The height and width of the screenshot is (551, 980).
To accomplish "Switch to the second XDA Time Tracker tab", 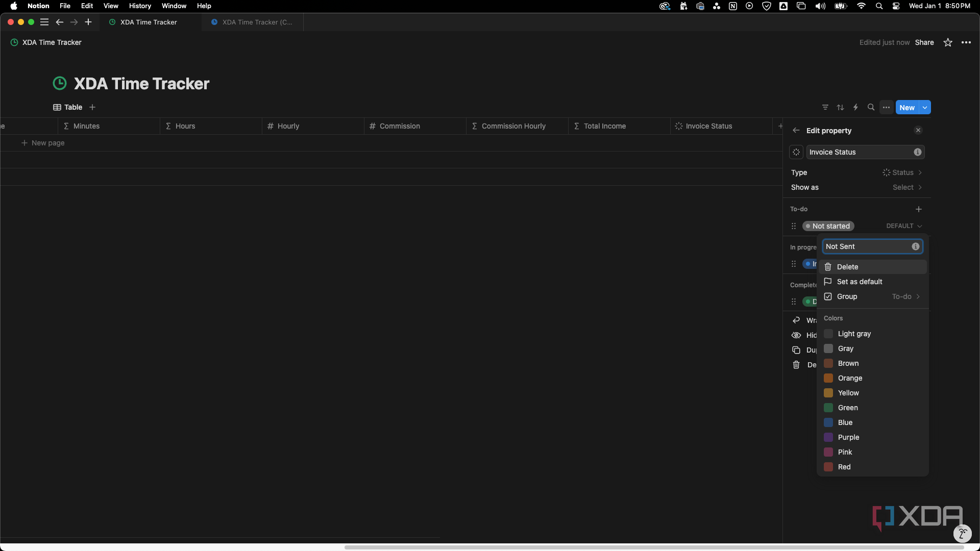I will tap(252, 22).
